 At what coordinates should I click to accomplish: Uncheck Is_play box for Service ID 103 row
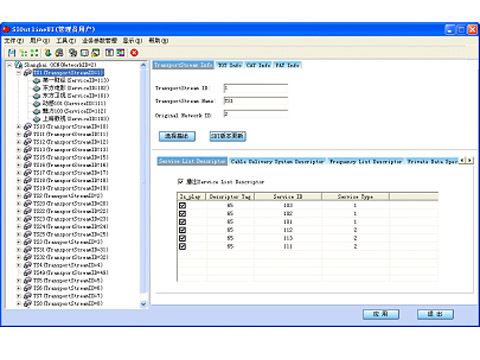[182, 205]
